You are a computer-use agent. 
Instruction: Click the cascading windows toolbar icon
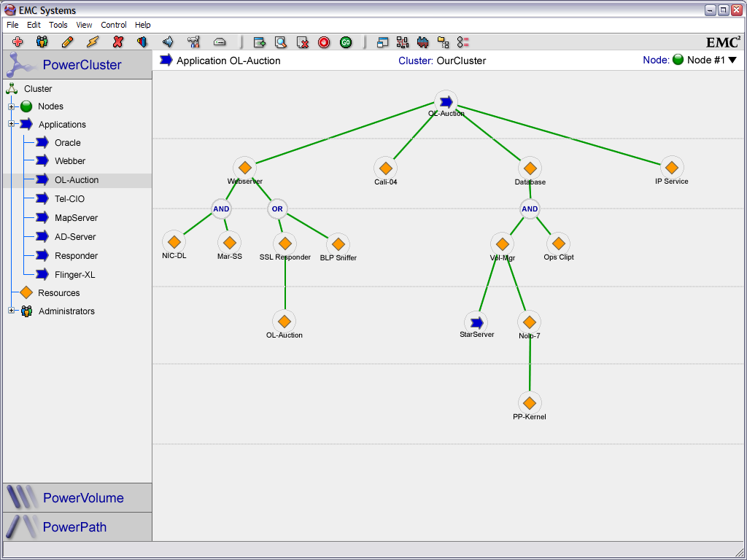pyautogui.click(x=382, y=42)
